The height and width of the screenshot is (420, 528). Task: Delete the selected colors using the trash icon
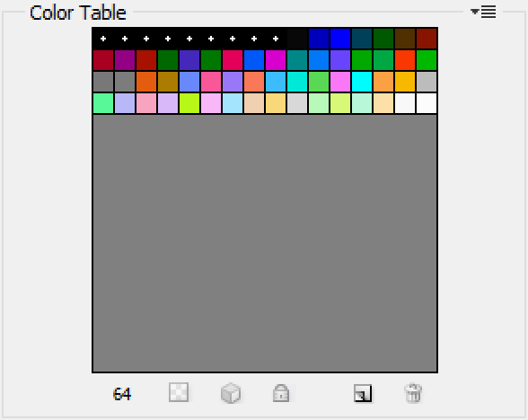(x=413, y=393)
